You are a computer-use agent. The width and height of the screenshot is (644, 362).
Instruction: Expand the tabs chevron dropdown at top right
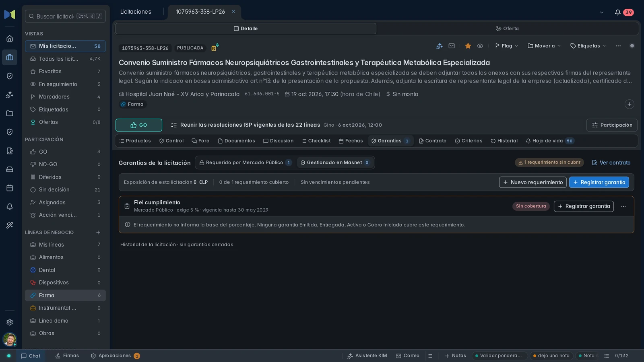coord(602,12)
